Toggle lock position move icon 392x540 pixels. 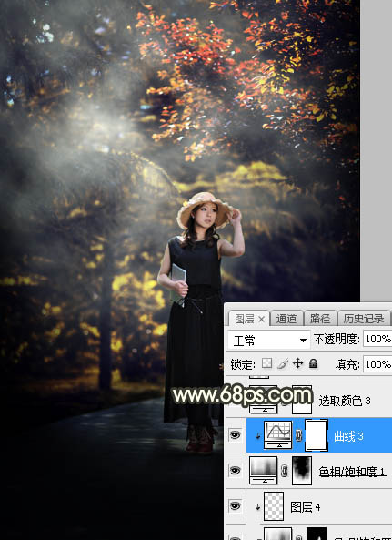pos(297,363)
